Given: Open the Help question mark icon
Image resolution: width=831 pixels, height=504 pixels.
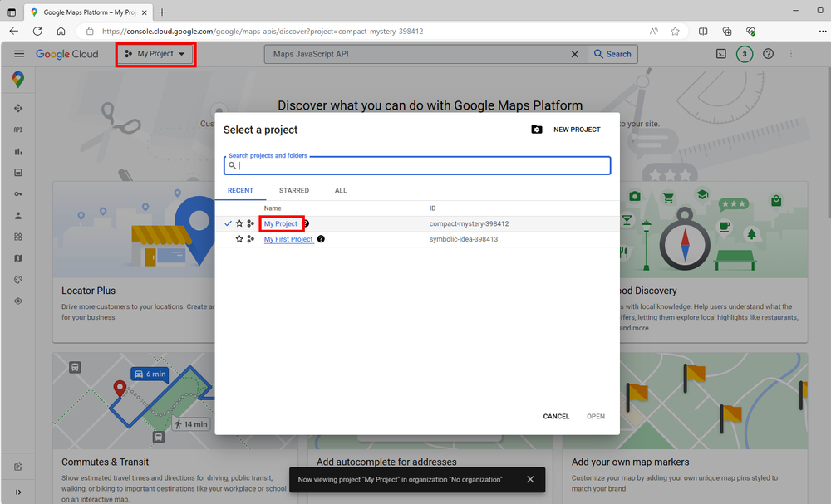Looking at the screenshot, I should [768, 54].
